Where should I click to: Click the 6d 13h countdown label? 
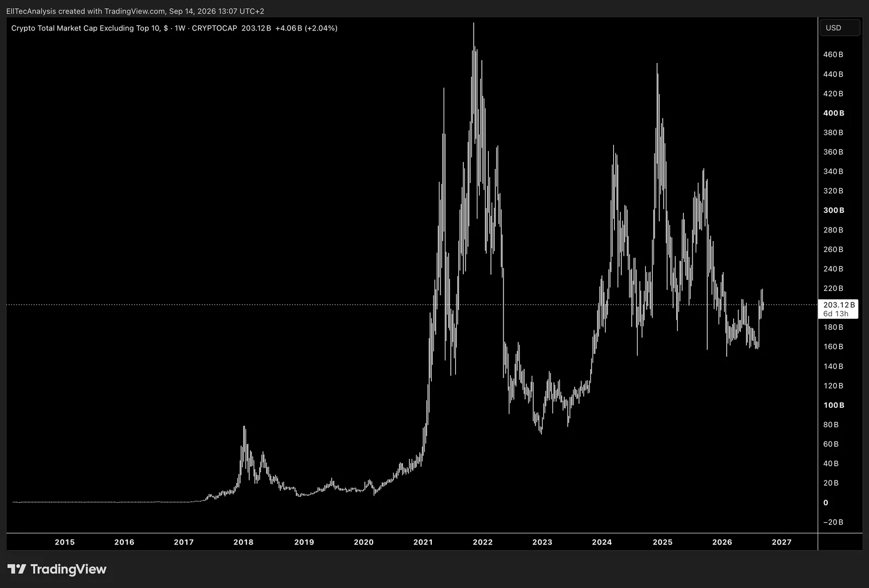pos(835,314)
